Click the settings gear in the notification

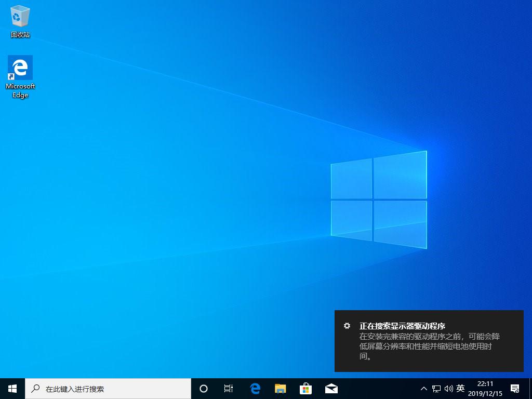coord(347,326)
